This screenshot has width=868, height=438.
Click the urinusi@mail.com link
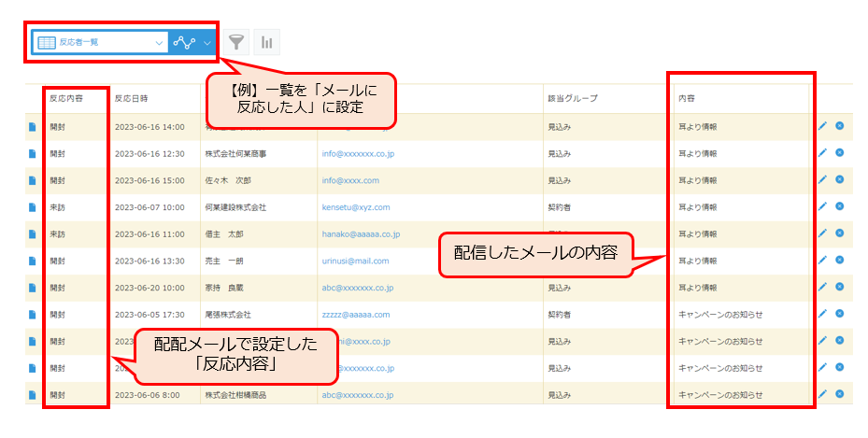[x=355, y=261]
